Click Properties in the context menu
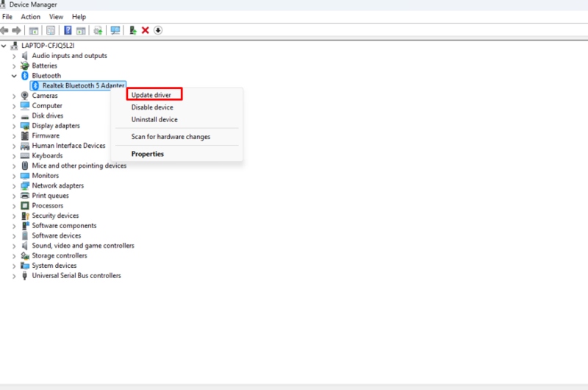The image size is (588, 390). [147, 154]
